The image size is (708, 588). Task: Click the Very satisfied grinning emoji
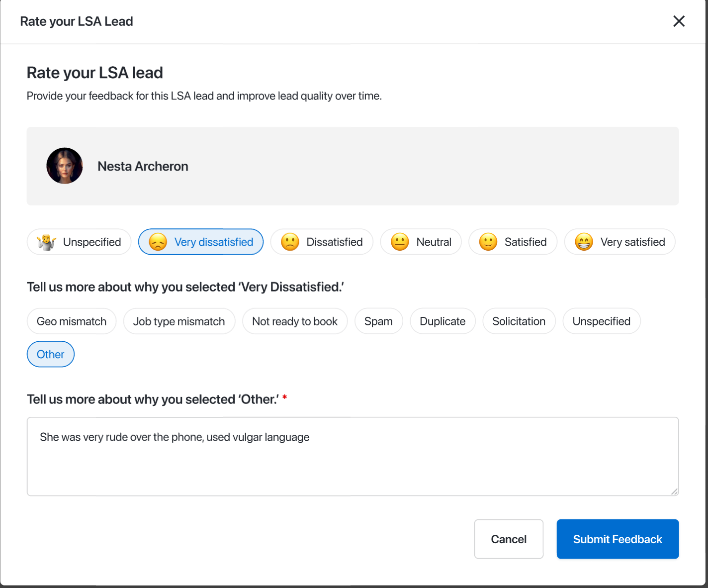pos(584,242)
